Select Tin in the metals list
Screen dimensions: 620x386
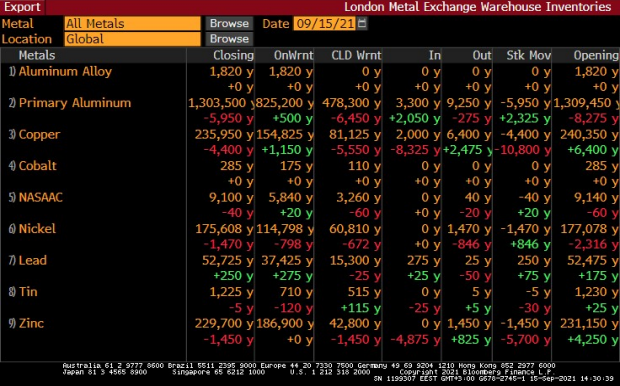pos(28,292)
